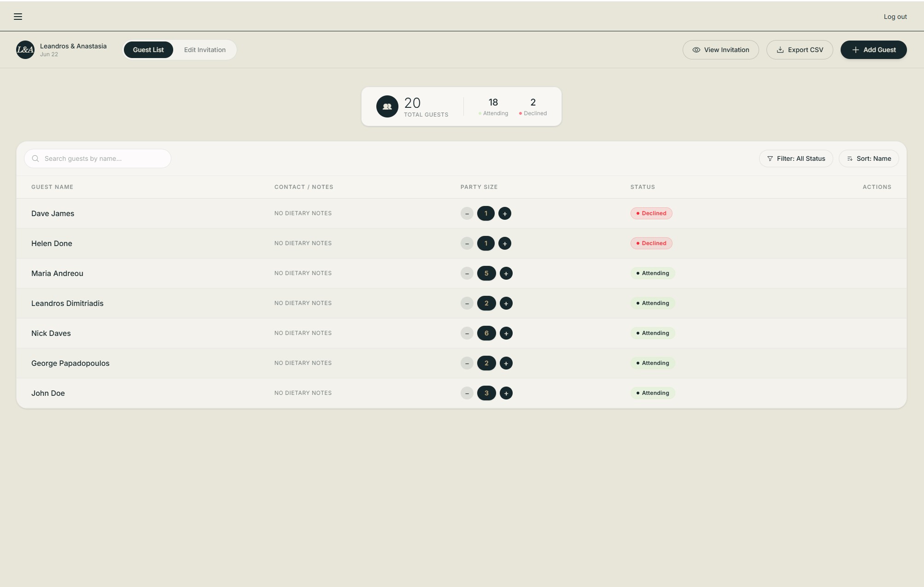This screenshot has height=587, width=924.
Task: Toggle Helen Done Declined status badge
Action: (x=651, y=243)
